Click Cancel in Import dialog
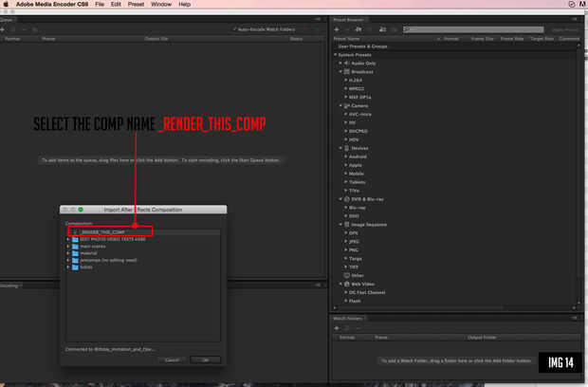 172,360
